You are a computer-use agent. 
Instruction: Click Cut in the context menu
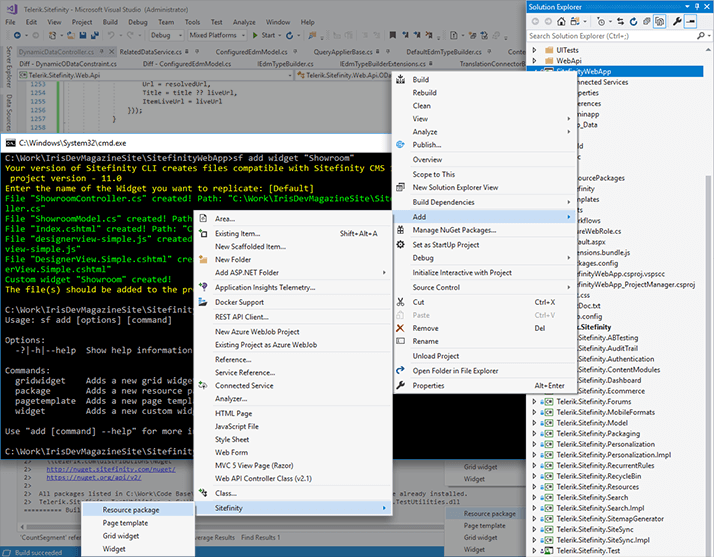[x=485, y=302]
